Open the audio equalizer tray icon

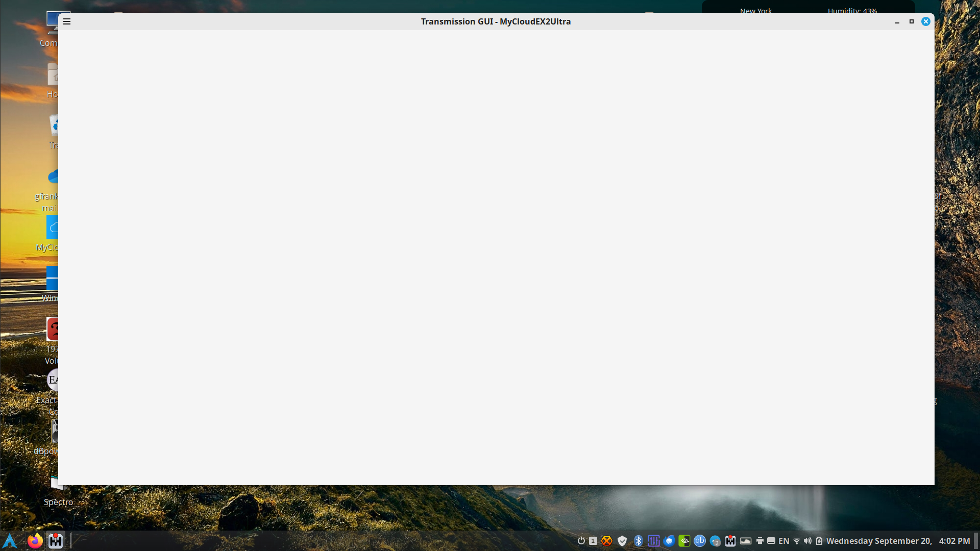click(x=654, y=541)
